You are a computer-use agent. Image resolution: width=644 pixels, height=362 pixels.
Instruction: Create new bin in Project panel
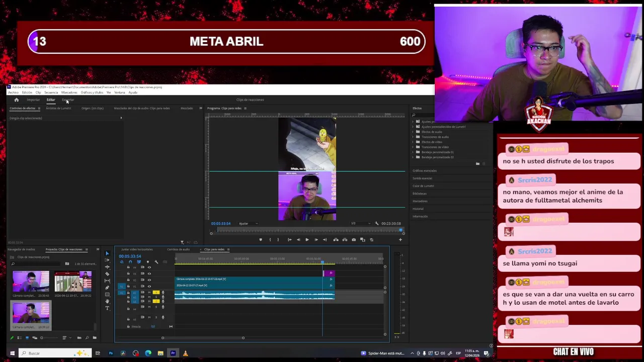(x=95, y=338)
